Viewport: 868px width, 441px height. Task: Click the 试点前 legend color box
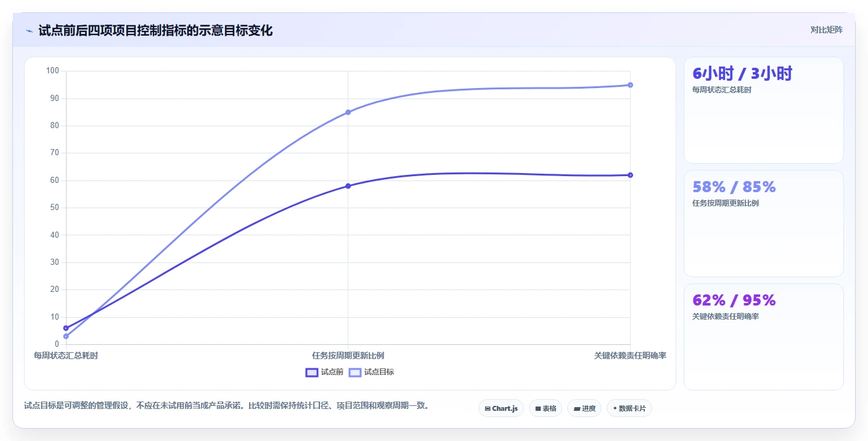312,372
